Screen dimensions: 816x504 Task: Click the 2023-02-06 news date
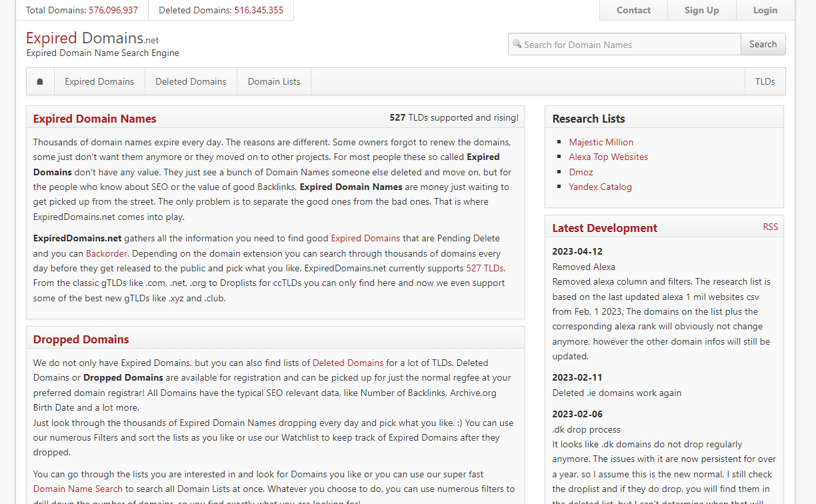click(x=577, y=414)
